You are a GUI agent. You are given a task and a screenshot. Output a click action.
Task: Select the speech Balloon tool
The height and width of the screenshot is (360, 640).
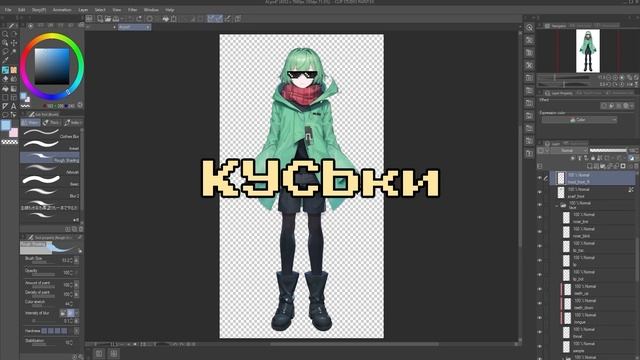[5, 115]
